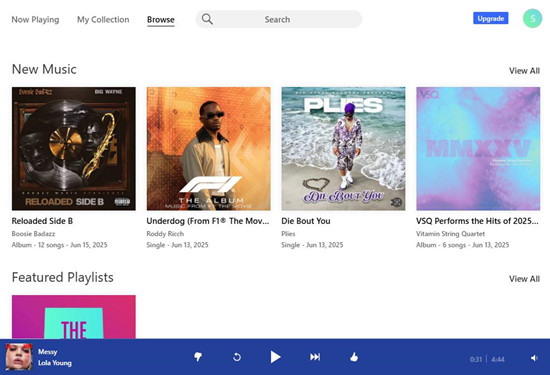Open the VSQ MMXXV album cover
Image resolution: width=550 pixels, height=375 pixels.
click(x=478, y=149)
